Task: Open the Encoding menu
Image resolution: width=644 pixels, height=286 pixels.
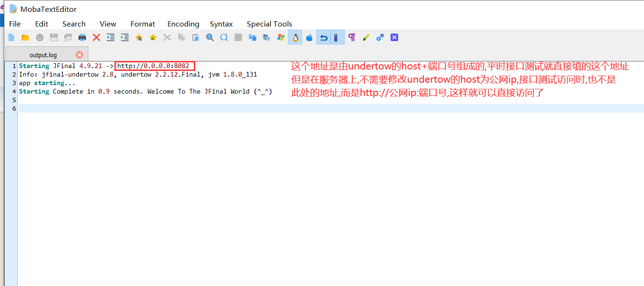Action: point(183,24)
